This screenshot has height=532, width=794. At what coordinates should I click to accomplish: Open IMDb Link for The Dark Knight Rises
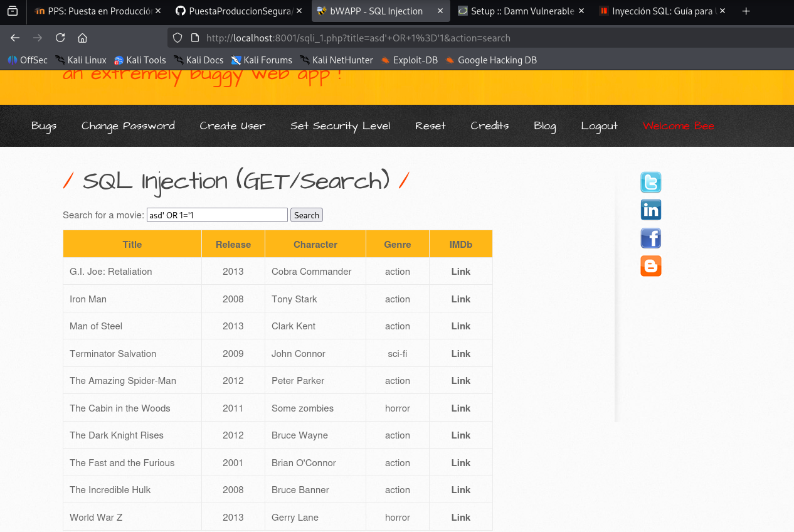[461, 435]
